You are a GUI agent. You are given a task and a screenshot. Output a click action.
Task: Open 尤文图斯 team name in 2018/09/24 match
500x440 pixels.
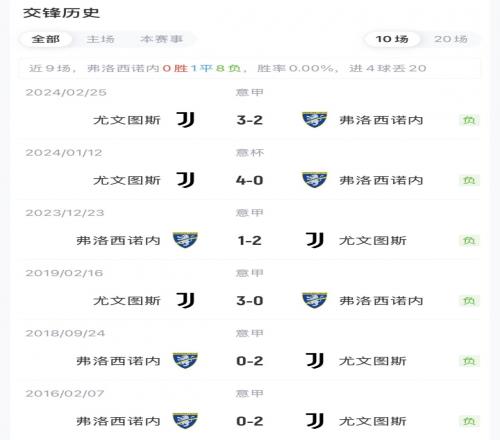point(373,361)
